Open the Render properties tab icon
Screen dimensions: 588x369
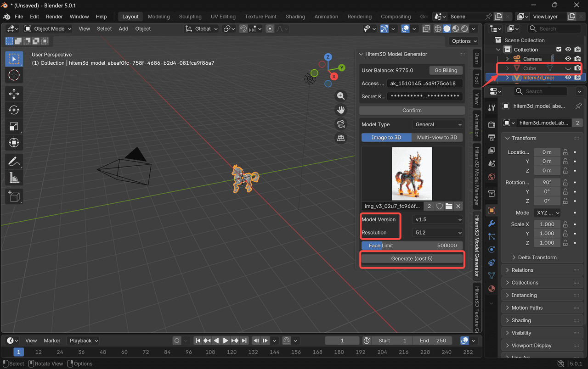coord(492,124)
